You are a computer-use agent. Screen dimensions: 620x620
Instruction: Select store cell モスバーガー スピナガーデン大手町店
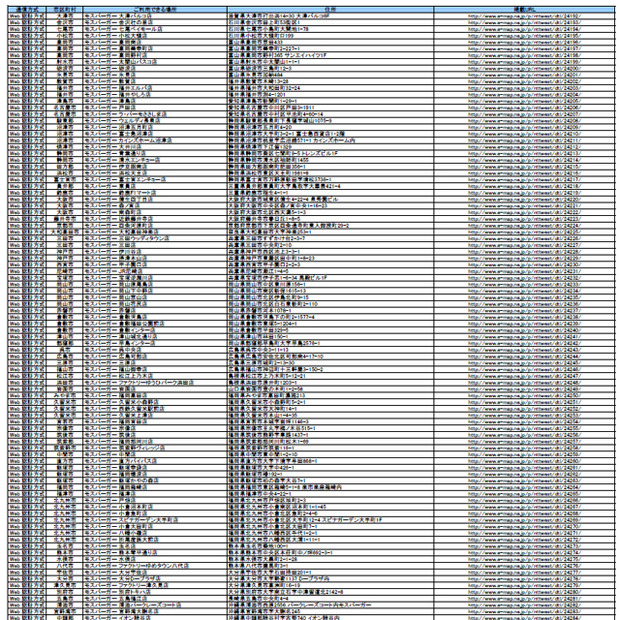click(x=155, y=520)
